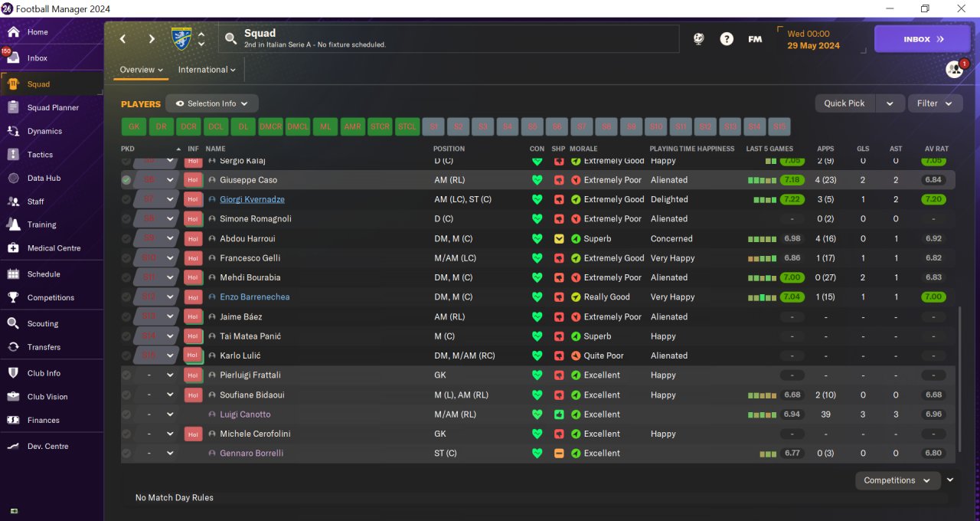Toggle selection circle for Michele Cerofolini
Image resolution: width=980 pixels, height=521 pixels.
[126, 434]
